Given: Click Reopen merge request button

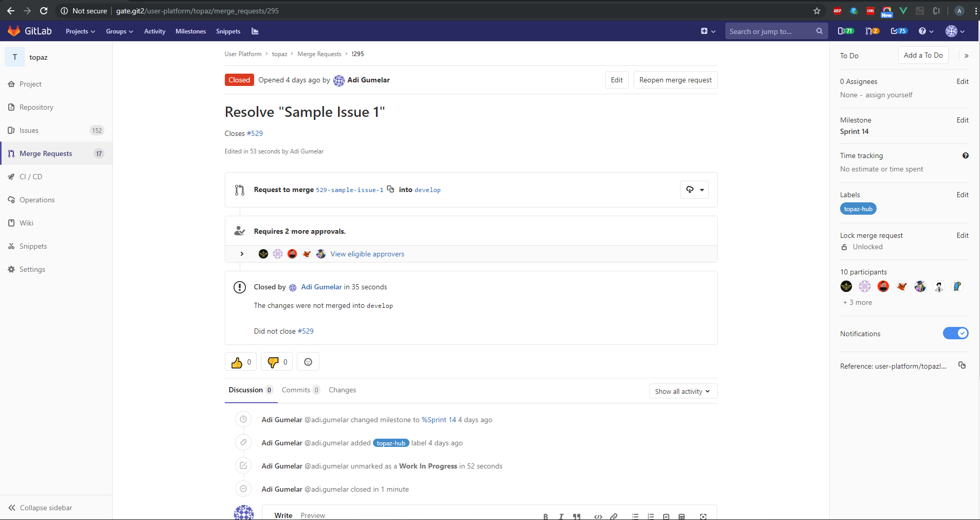Looking at the screenshot, I should tap(675, 80).
